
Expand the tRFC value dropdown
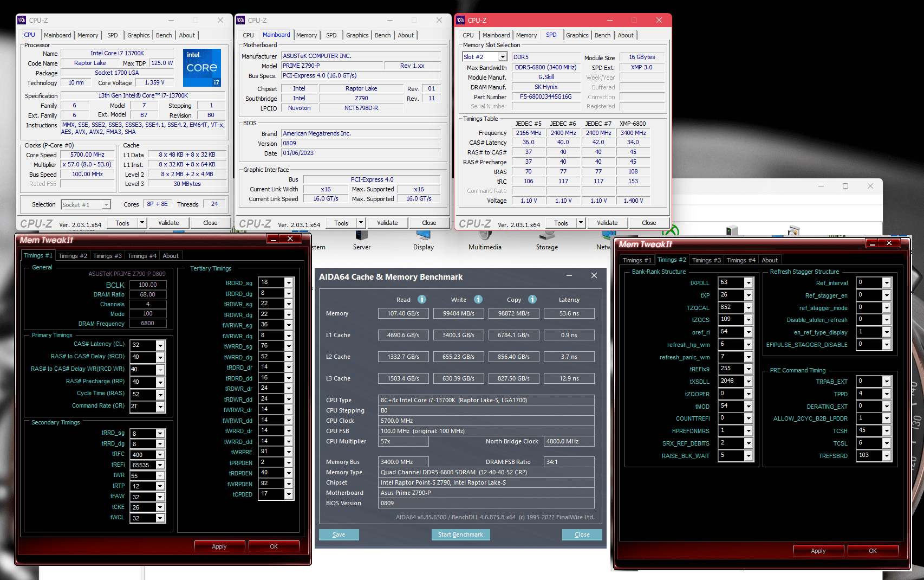160,455
